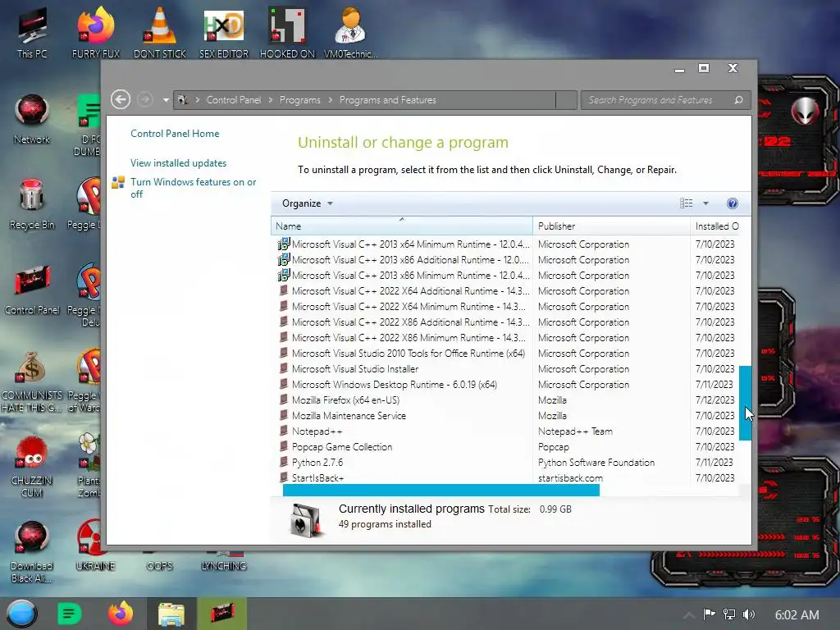Open the help question mark icon
Image resolution: width=840 pixels, height=630 pixels.
point(733,203)
